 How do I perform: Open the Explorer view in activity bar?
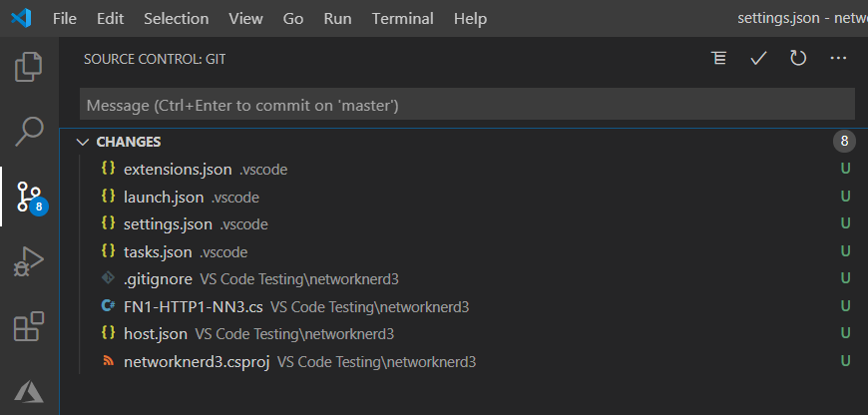[28, 67]
